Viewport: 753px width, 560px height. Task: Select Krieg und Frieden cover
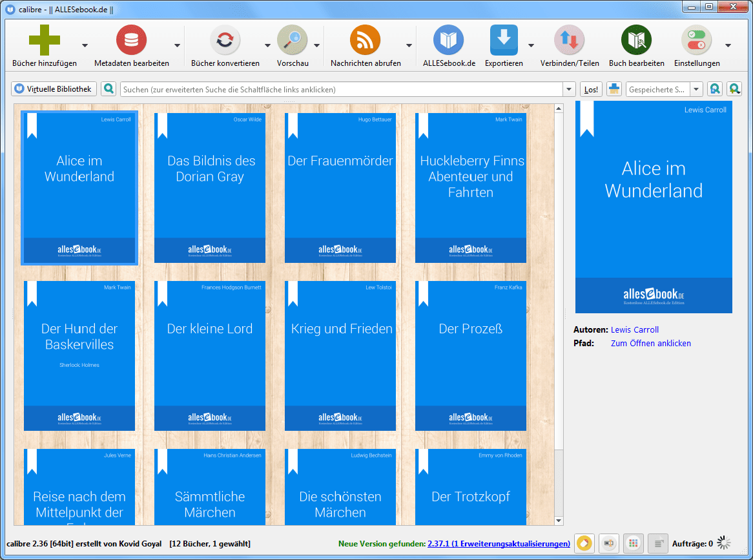tap(340, 356)
